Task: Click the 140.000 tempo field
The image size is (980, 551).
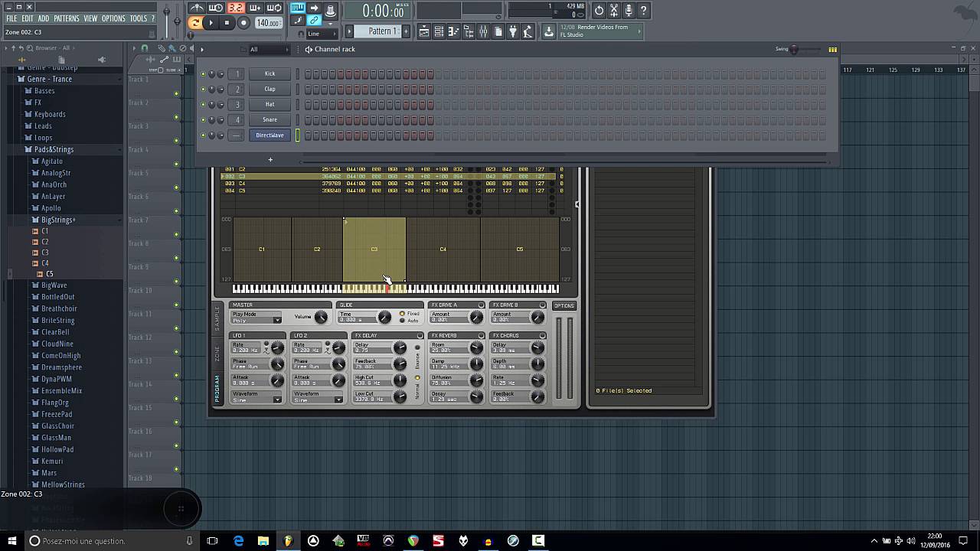Action: (x=269, y=23)
